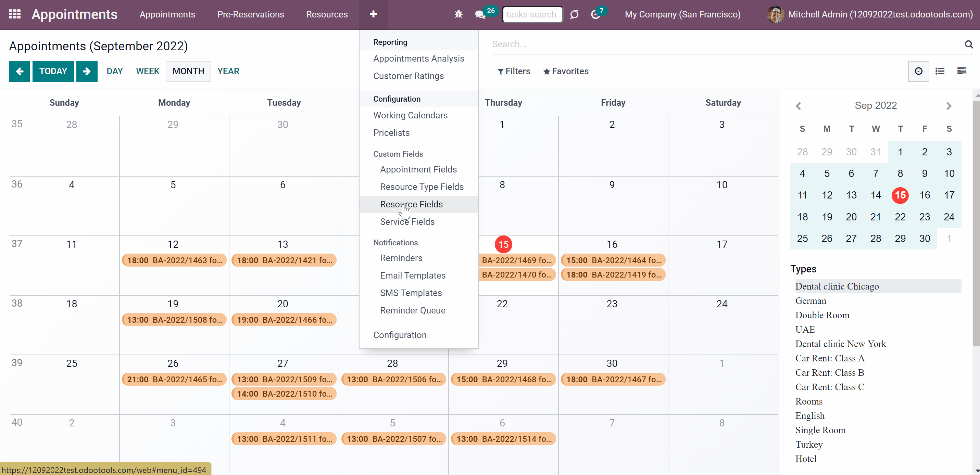The image size is (980, 475).
Task: Expand the Filters dropdown
Action: (514, 71)
